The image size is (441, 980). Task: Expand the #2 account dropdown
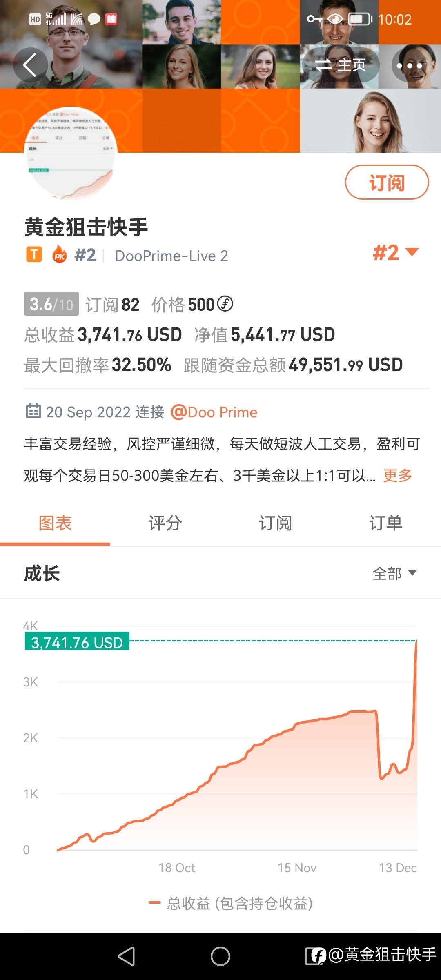pos(396,252)
